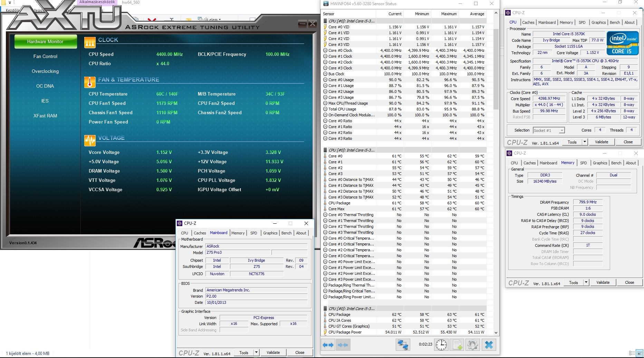Click the Intel Core i5 inside logo
Viewport: 644px width, 358px height.
(623, 43)
